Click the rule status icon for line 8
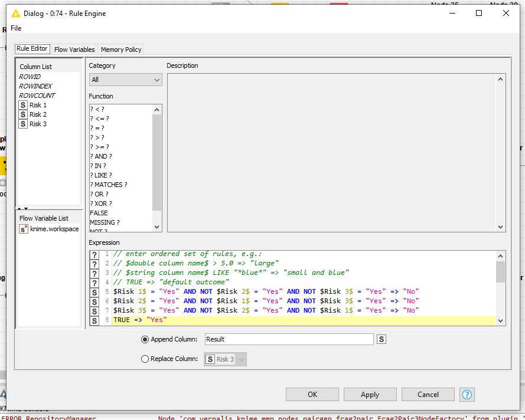 (94, 320)
